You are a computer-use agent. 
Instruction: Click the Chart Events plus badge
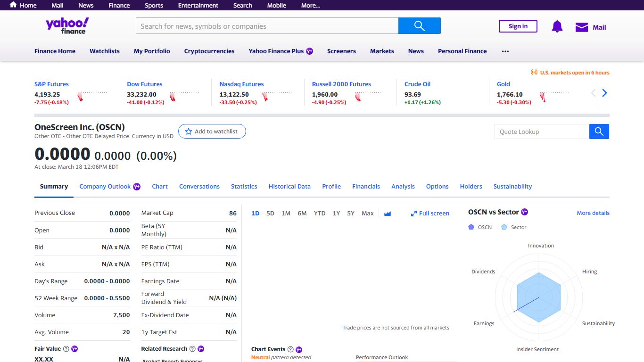click(x=299, y=350)
